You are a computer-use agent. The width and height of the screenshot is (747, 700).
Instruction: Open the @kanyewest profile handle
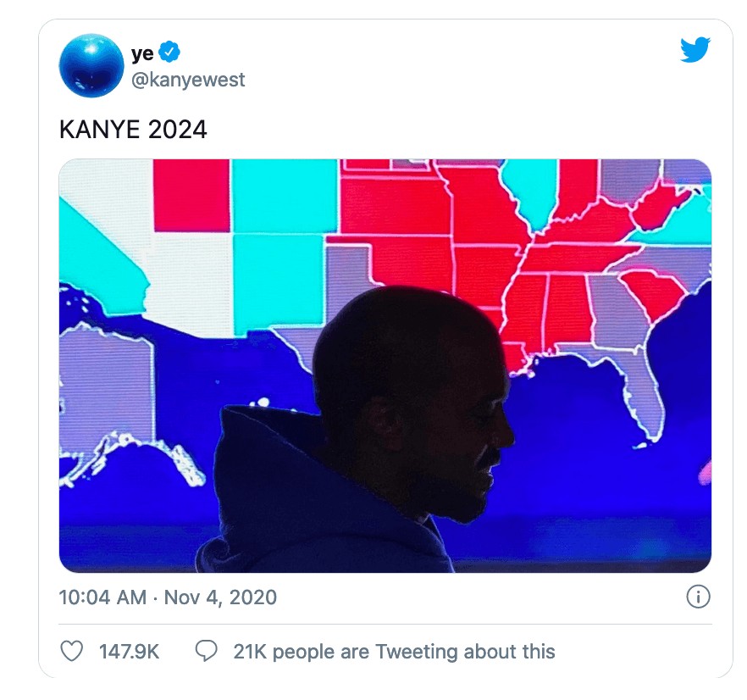188,79
